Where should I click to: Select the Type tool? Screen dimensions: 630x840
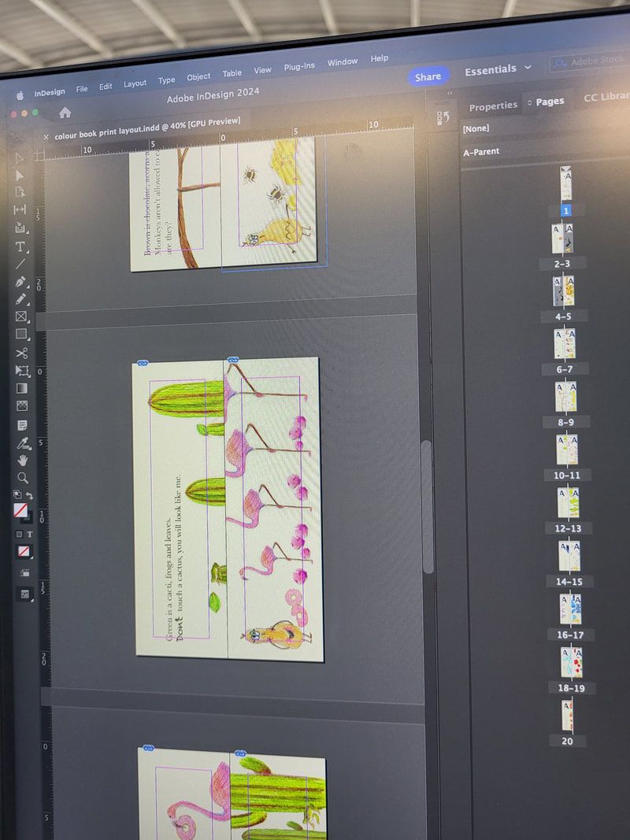point(20,246)
